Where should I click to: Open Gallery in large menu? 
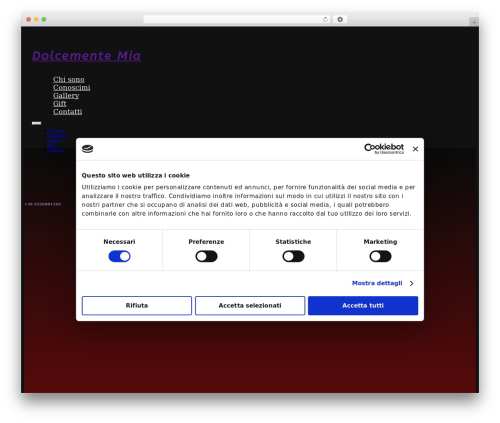point(66,95)
